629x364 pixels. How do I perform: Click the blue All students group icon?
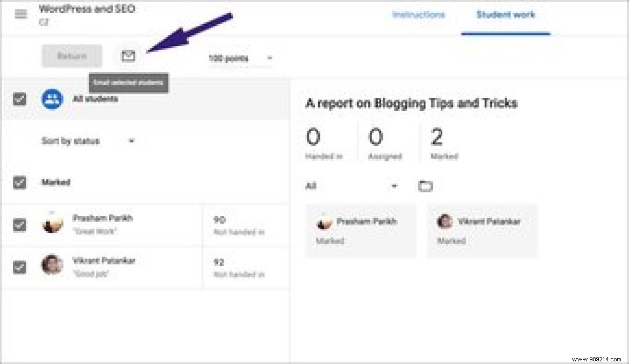coord(52,98)
